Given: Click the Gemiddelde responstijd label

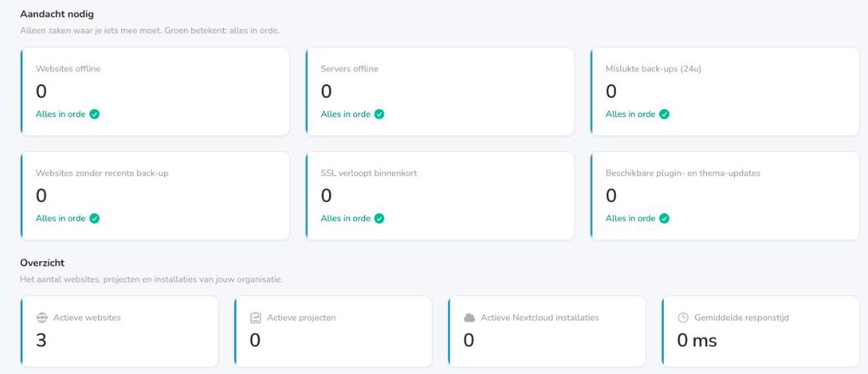Looking at the screenshot, I should pos(742,318).
